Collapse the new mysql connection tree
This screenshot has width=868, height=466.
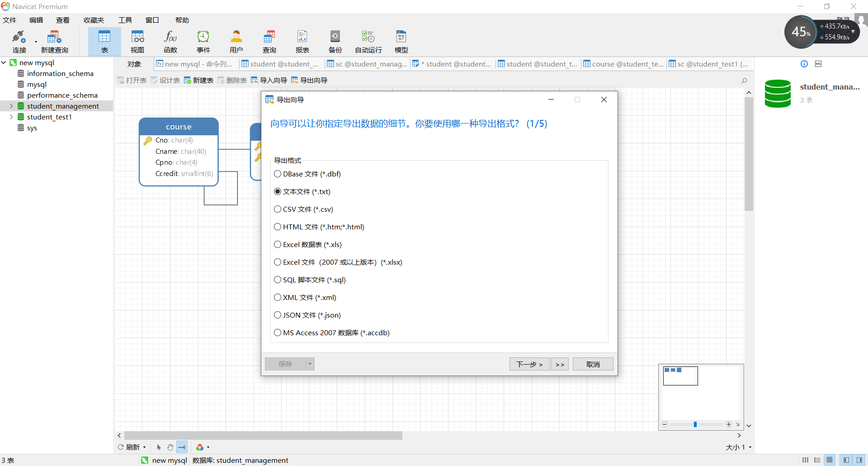(4, 62)
